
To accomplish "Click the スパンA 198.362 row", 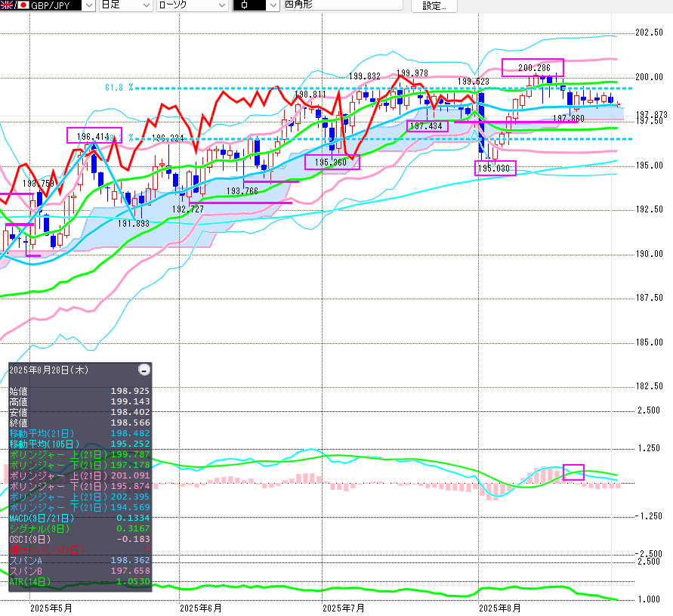I will pyautogui.click(x=80, y=560).
